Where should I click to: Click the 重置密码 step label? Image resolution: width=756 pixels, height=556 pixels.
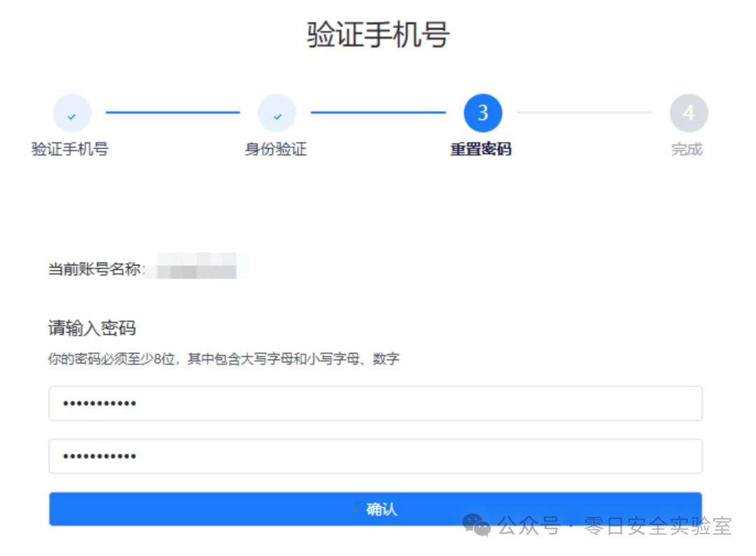click(482, 149)
